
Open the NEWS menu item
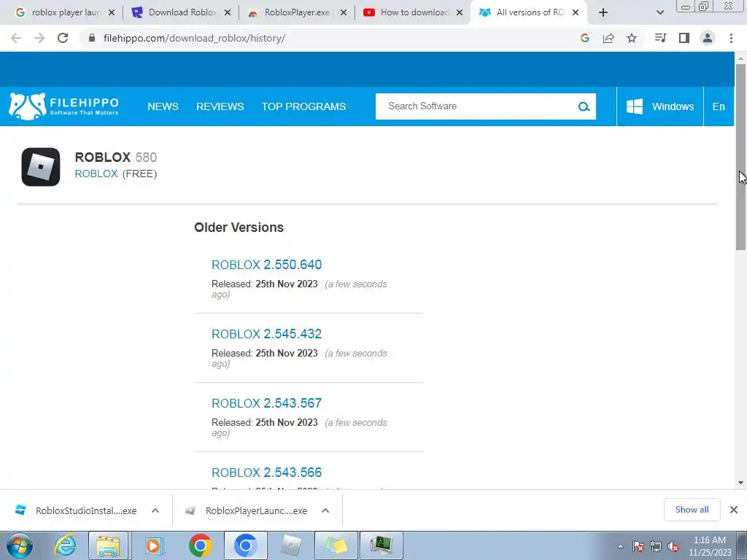click(x=163, y=106)
